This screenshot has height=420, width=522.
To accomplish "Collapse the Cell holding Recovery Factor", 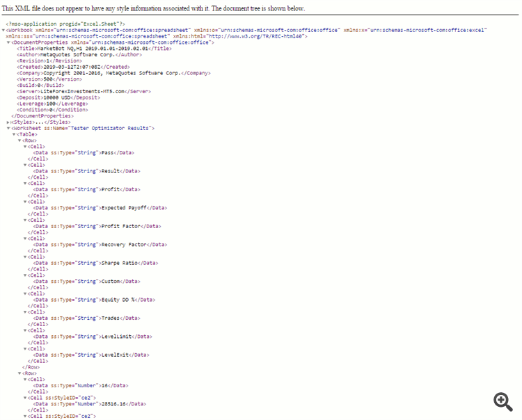I will [25, 239].
